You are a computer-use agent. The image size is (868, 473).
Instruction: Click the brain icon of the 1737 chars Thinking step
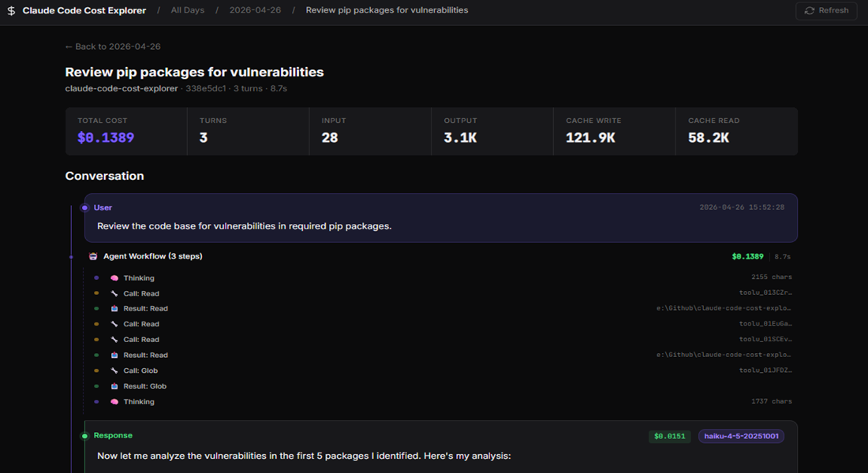pos(114,401)
